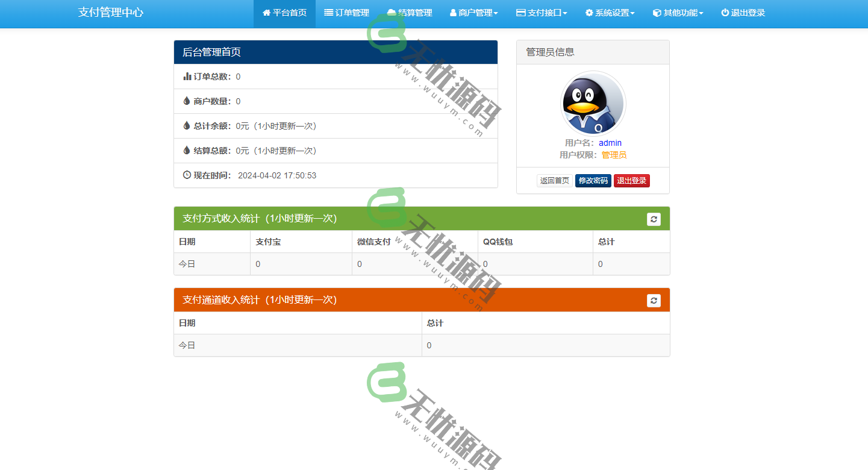The height and width of the screenshot is (470, 868).
Task: Click the 支付管理中心 title
Action: point(110,12)
